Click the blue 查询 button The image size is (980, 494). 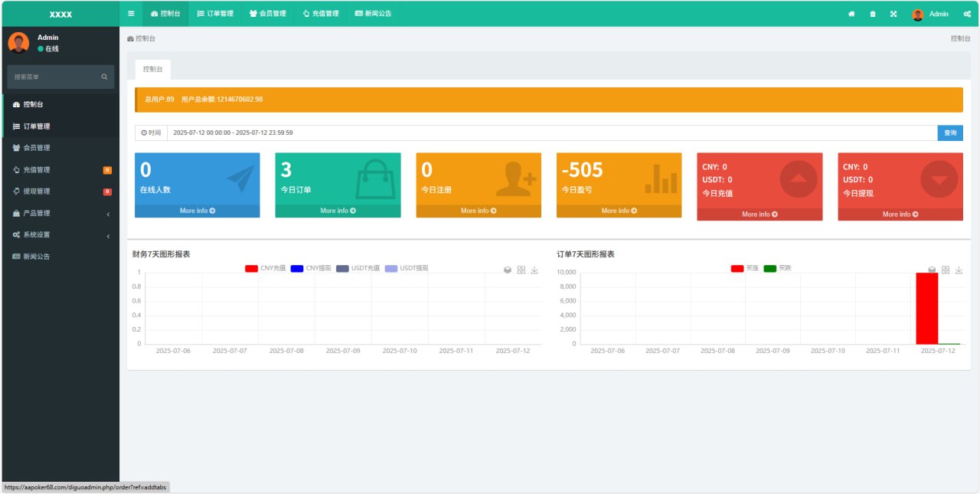click(950, 132)
